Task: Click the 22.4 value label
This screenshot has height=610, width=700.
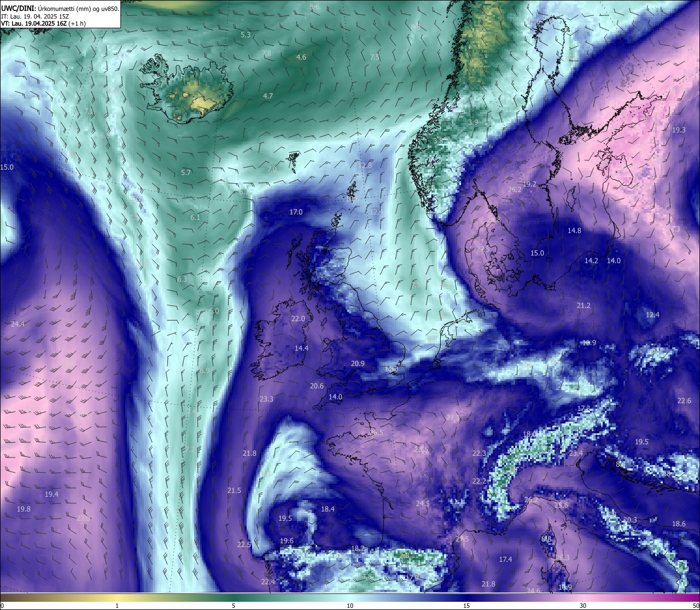Action: pos(268,582)
